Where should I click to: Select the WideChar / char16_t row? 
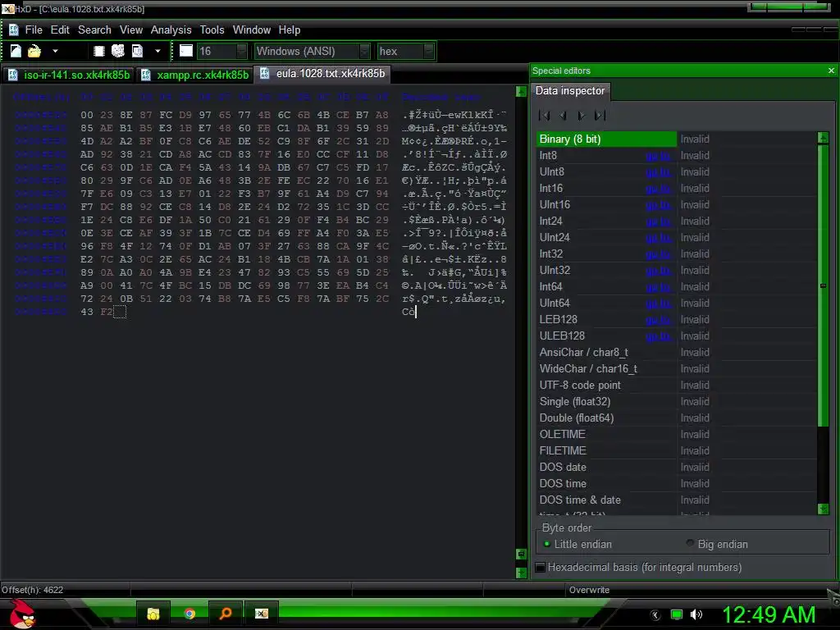pyautogui.click(x=677, y=368)
